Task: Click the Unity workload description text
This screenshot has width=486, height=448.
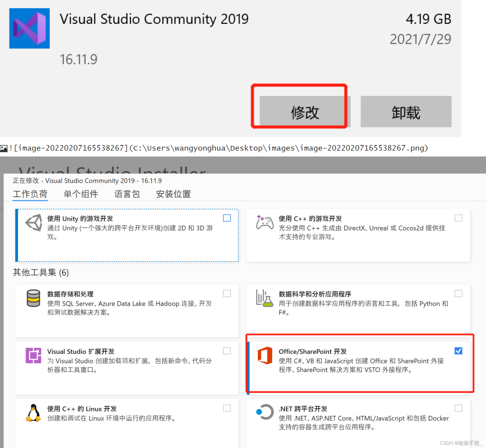Action: click(x=130, y=232)
